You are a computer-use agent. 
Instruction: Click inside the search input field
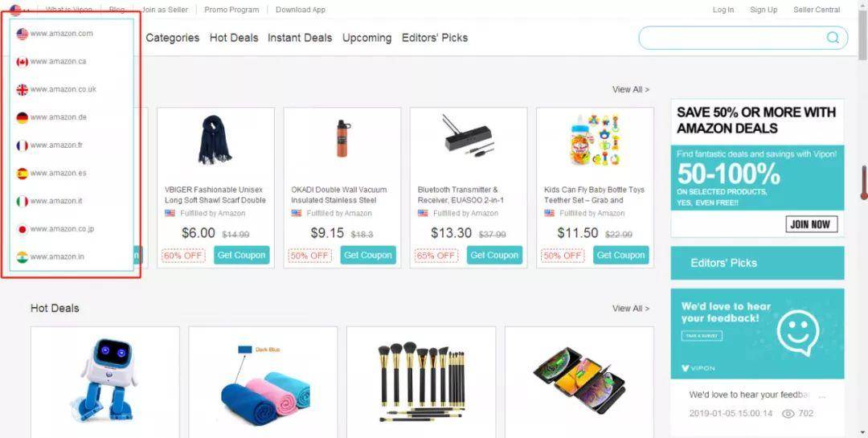click(x=732, y=38)
